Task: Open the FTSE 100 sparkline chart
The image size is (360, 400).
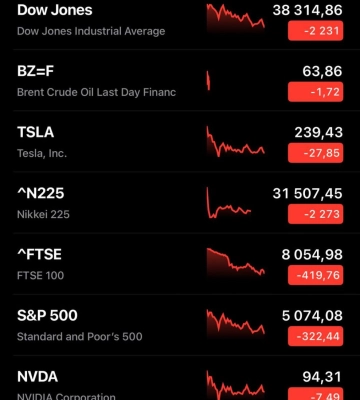Action: point(236,262)
